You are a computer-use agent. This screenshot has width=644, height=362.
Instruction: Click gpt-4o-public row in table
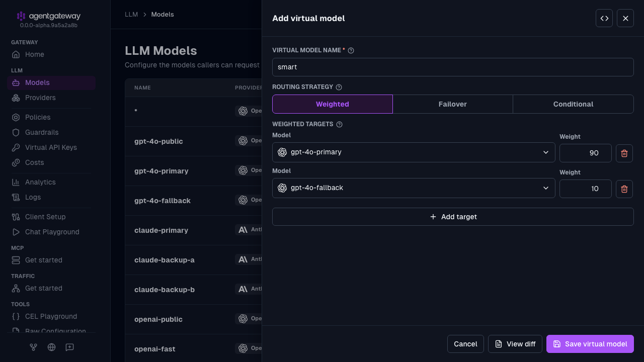tap(194, 141)
